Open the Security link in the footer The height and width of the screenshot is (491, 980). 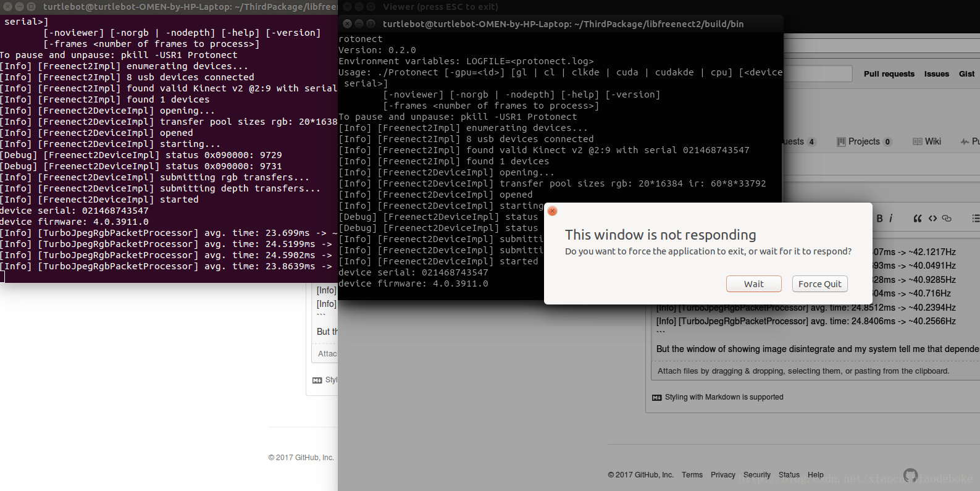pos(757,475)
